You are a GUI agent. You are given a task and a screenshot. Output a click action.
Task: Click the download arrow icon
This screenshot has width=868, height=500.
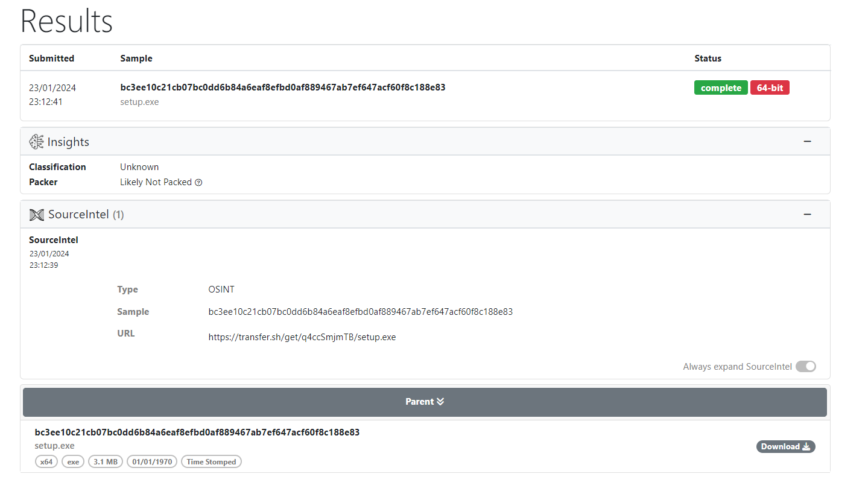pyautogui.click(x=806, y=447)
